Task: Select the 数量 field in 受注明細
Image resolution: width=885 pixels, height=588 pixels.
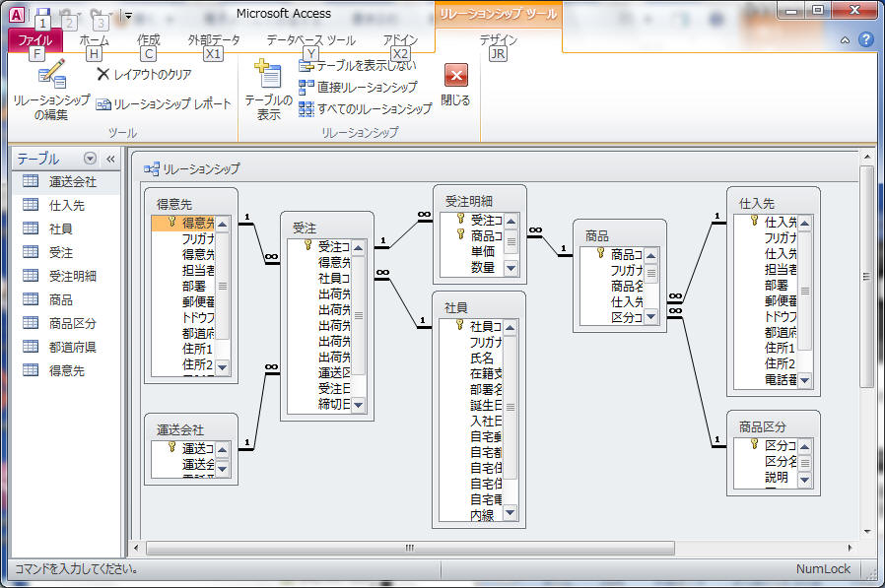Action: [x=483, y=268]
